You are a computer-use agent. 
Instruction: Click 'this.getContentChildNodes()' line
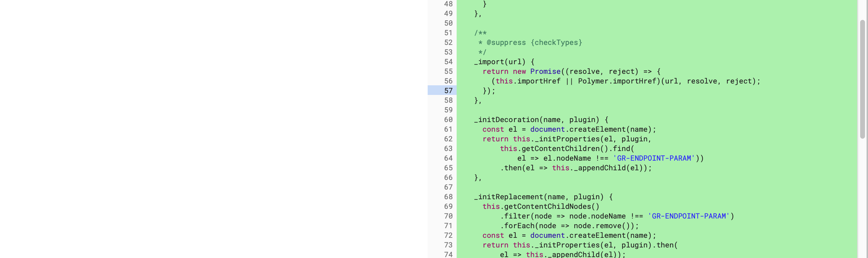coord(541,206)
